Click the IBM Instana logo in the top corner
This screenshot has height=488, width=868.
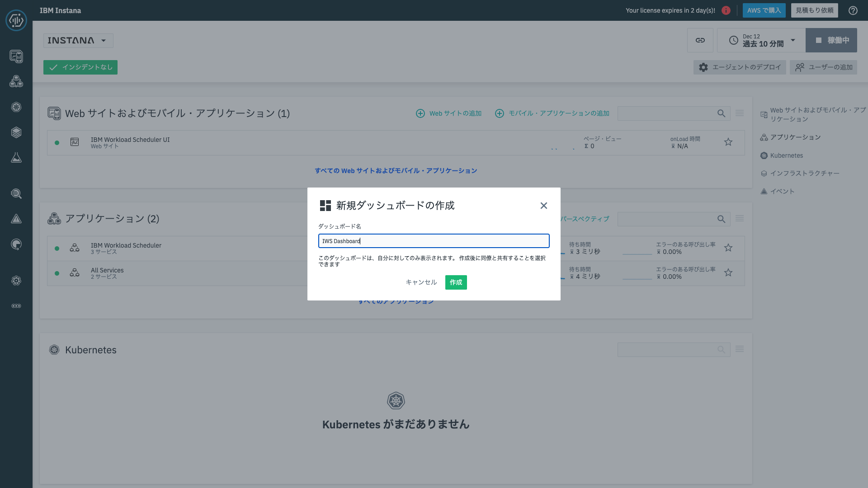[x=16, y=20]
